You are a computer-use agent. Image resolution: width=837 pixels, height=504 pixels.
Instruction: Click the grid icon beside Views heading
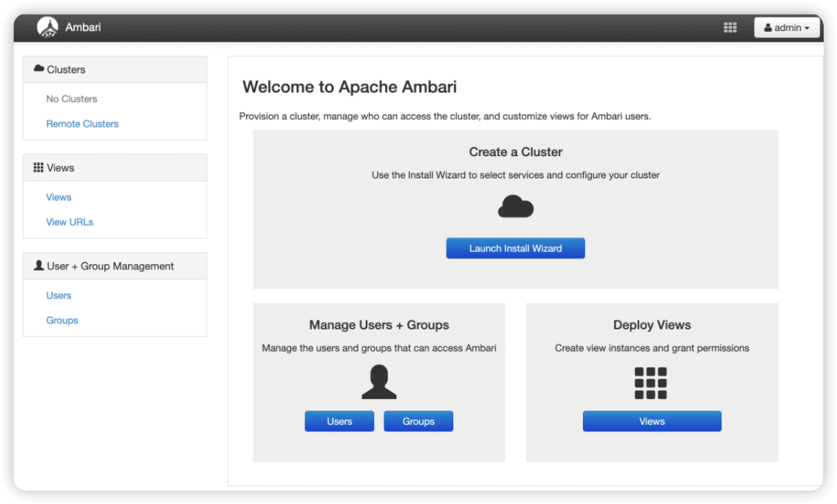pos(39,167)
